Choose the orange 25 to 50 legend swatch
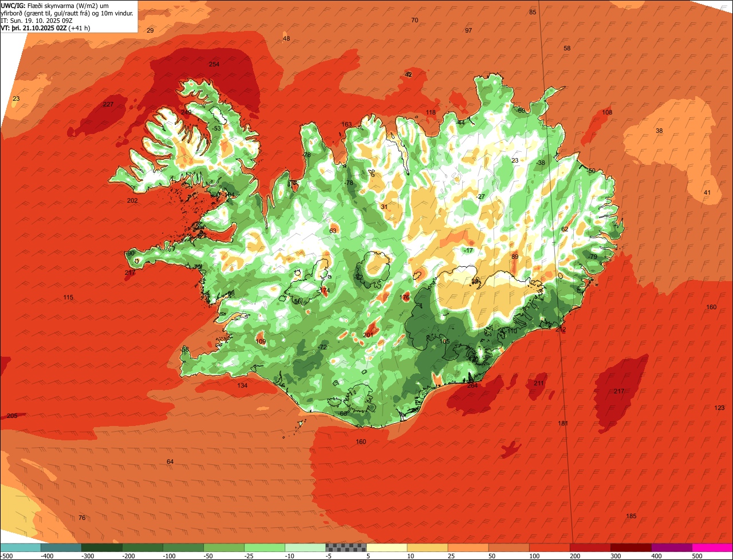This screenshot has height=560, width=733. point(468,547)
